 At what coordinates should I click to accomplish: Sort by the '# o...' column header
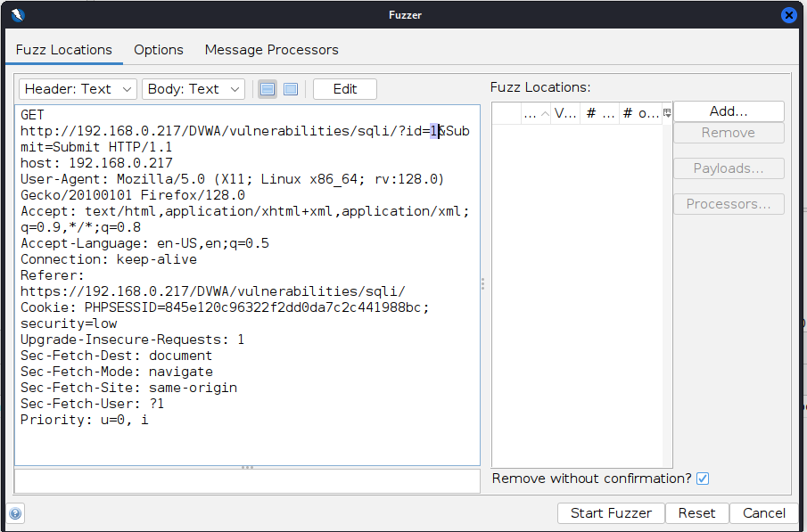[641, 113]
